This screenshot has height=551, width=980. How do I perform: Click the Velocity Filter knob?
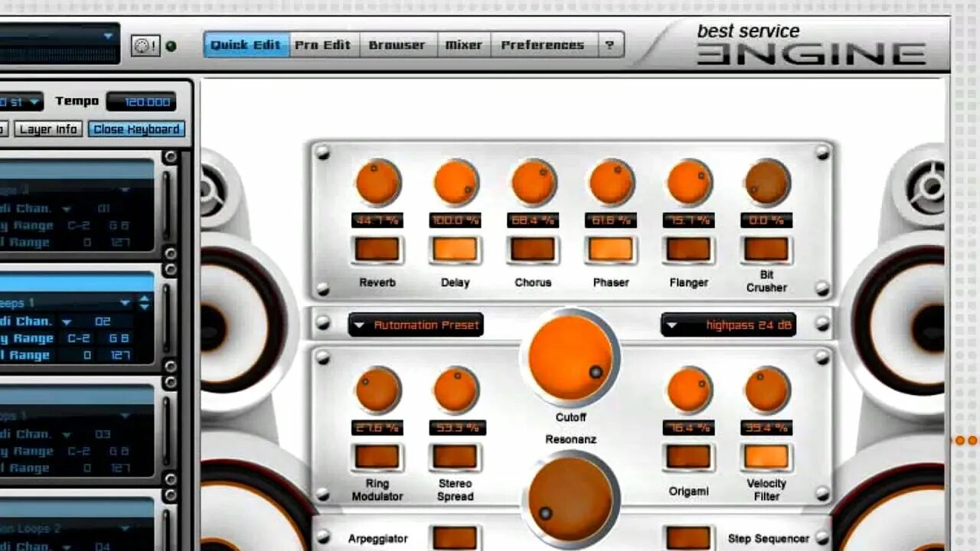(x=766, y=390)
